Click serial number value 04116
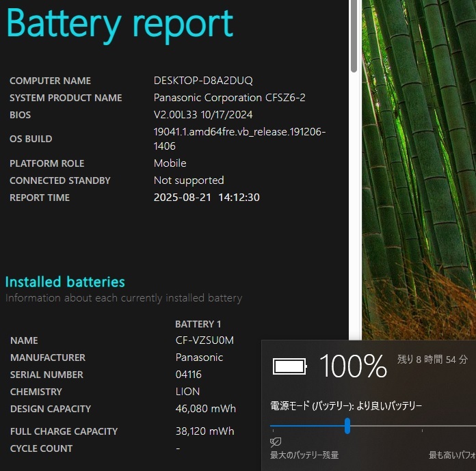Image resolution: width=476 pixels, height=471 pixels. pos(189,375)
